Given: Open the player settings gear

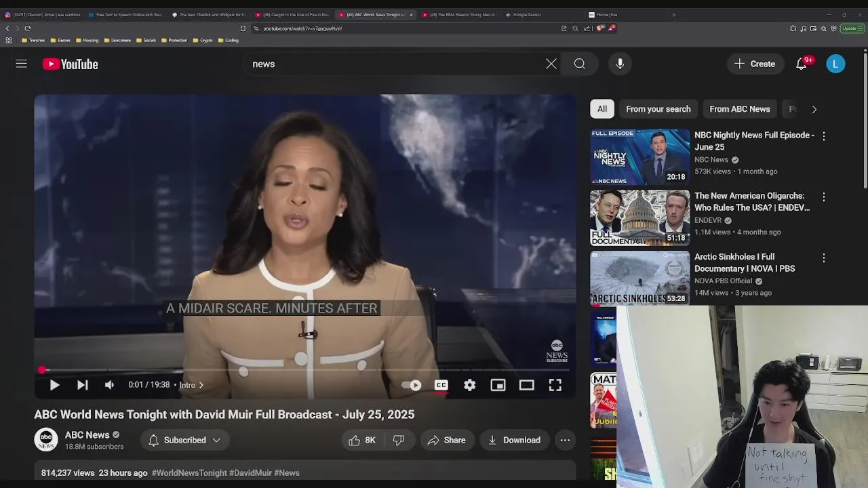Looking at the screenshot, I should tap(469, 385).
